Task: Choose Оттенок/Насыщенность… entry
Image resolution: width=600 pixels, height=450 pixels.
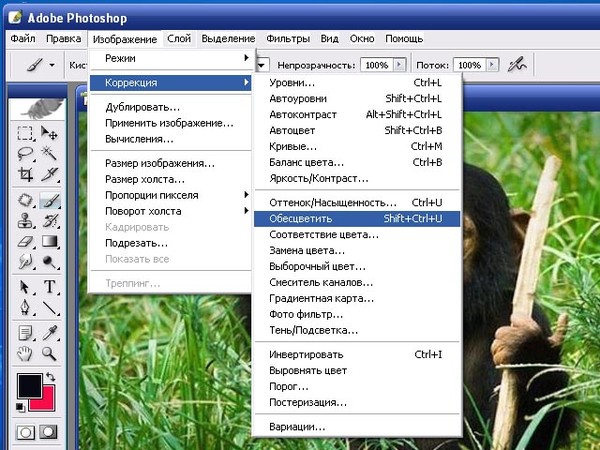Action: point(357,203)
